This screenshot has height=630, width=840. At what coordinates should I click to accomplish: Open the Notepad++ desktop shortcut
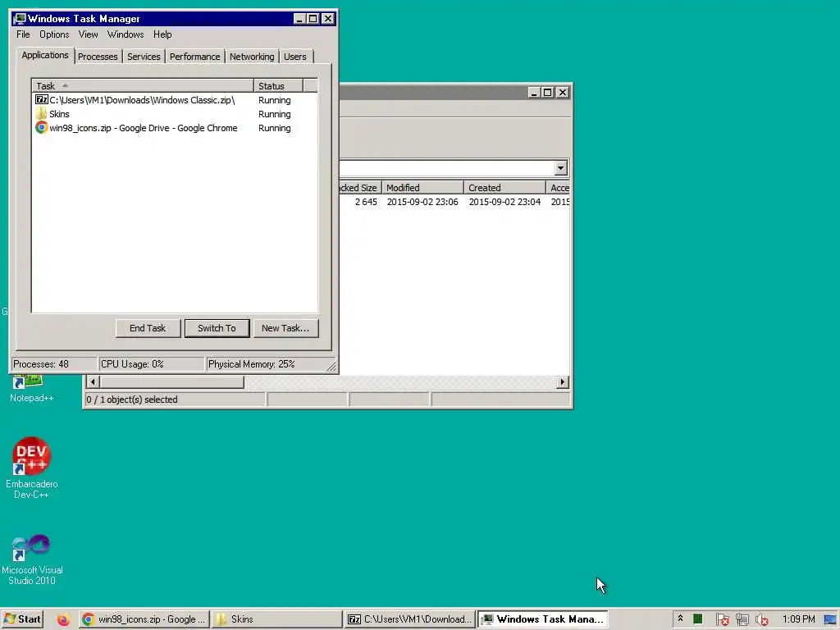(x=32, y=388)
